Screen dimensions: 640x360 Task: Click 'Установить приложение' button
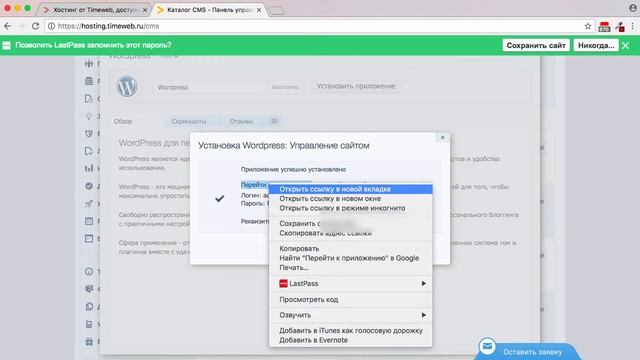[x=356, y=86]
